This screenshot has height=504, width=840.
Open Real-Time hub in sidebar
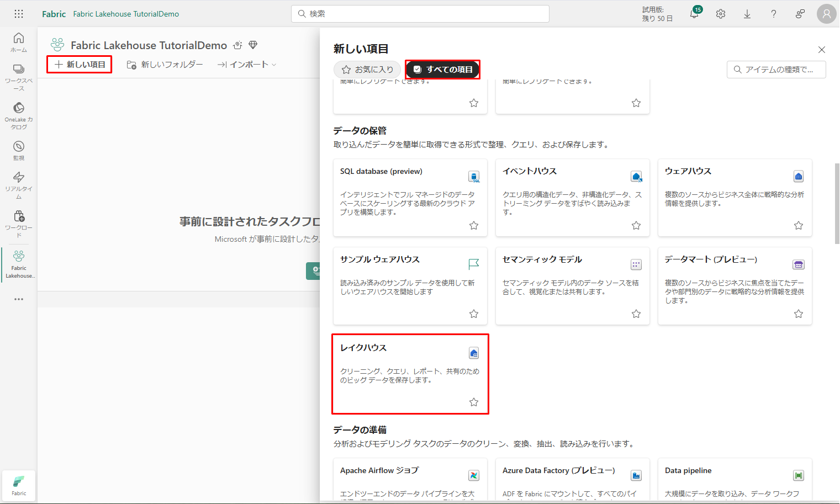tap(19, 184)
